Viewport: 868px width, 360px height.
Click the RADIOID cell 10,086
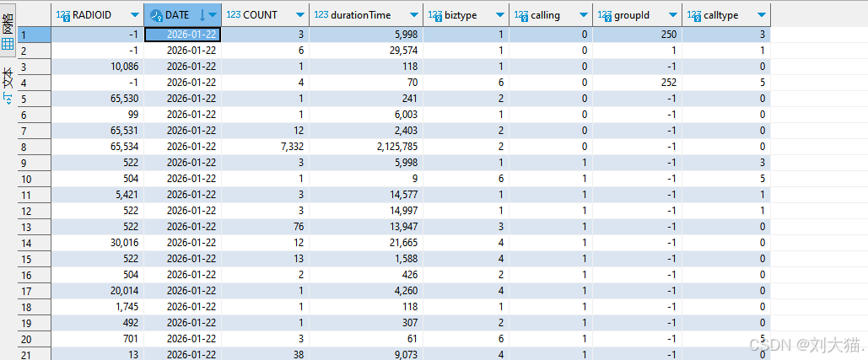[98, 67]
